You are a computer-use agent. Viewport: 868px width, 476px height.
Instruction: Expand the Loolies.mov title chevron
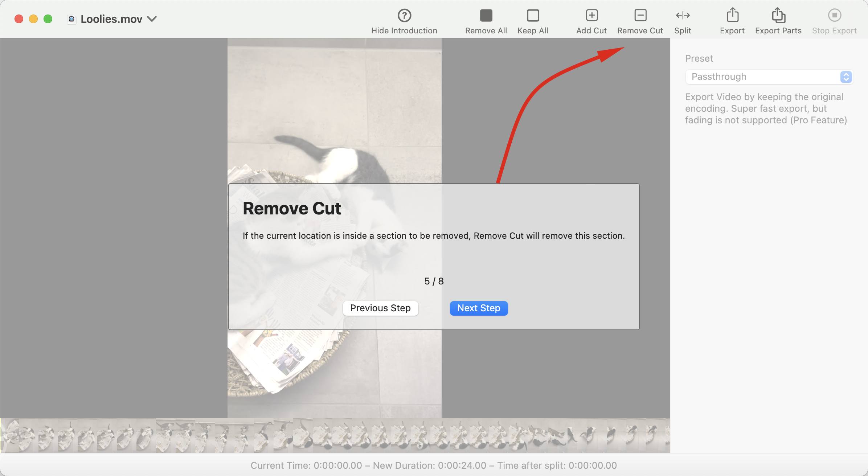[152, 19]
